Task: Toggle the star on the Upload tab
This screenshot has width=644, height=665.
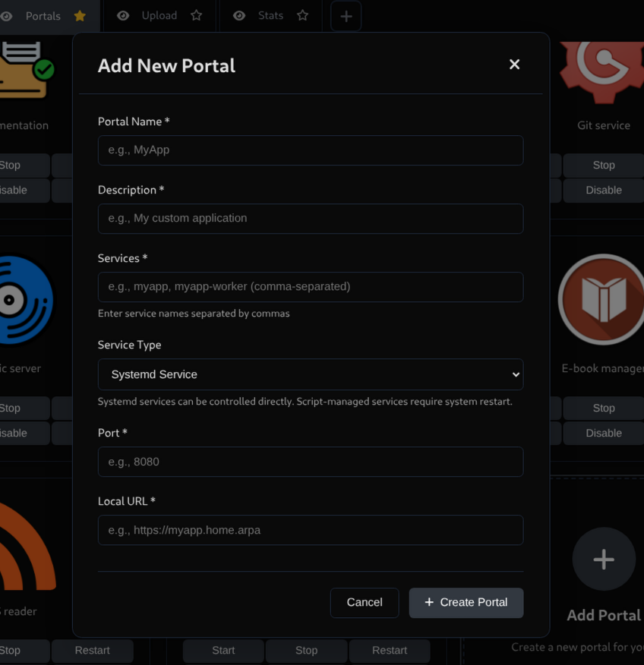Action: pos(196,16)
